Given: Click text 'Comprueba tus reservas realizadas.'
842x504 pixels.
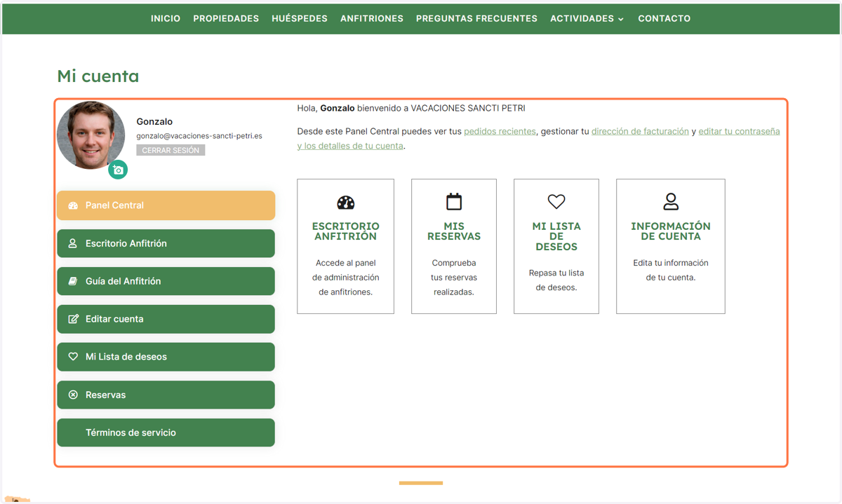Looking at the screenshot, I should [x=454, y=278].
